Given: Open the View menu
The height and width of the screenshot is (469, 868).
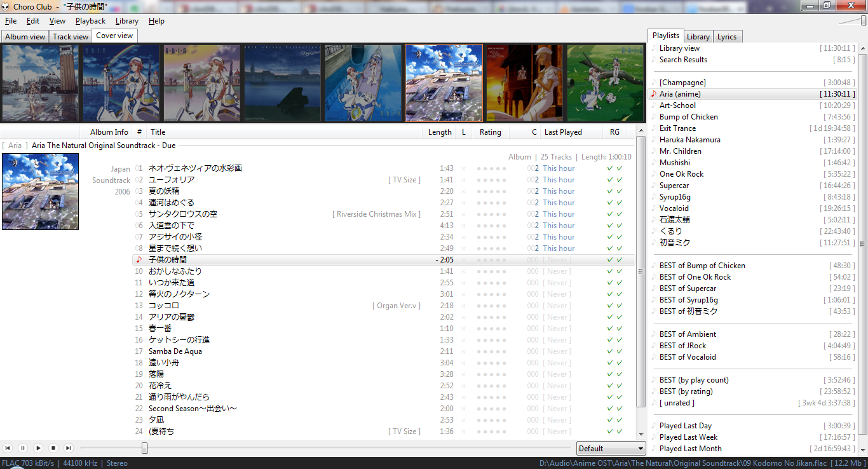Looking at the screenshot, I should pyautogui.click(x=57, y=21).
